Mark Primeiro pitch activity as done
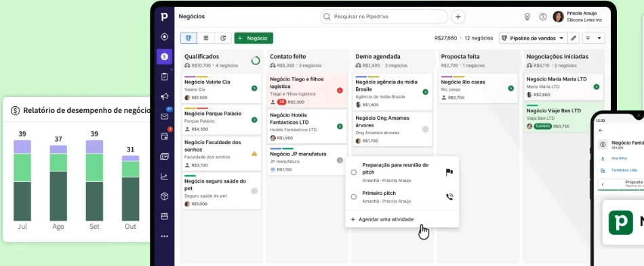Image resolution: width=644 pixels, height=266 pixels. coord(354,197)
